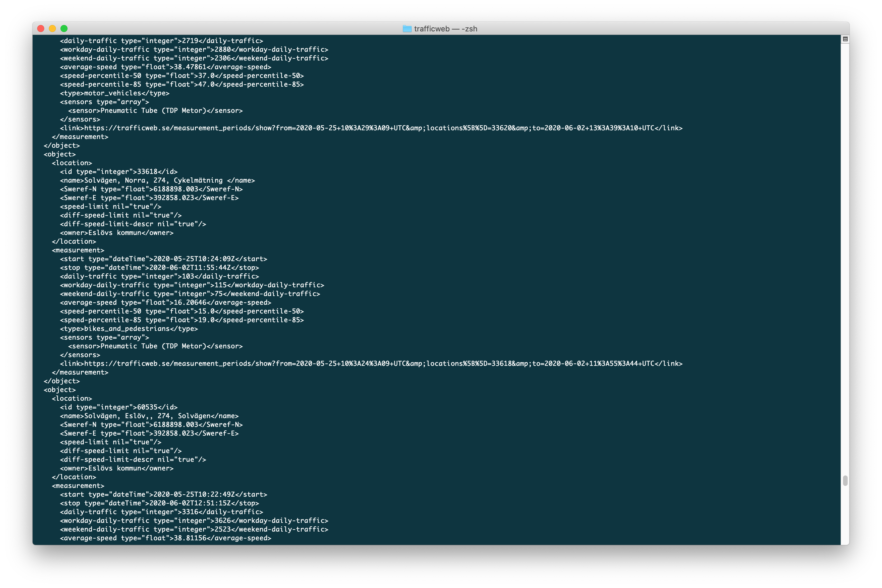Open trafficweb link for locations 33618
Screen dimensions: 882x588
(369, 364)
